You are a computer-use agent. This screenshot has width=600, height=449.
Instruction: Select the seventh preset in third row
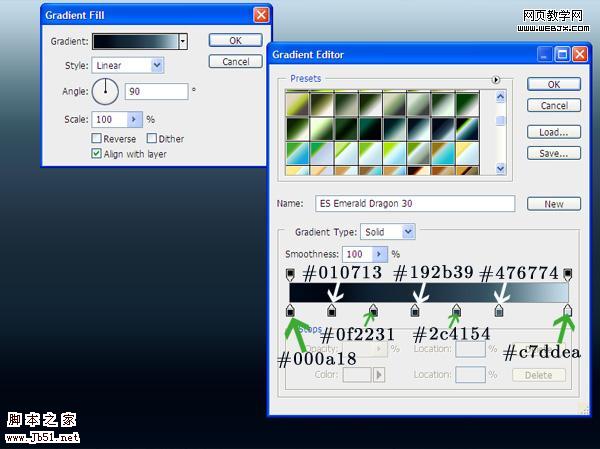point(443,153)
